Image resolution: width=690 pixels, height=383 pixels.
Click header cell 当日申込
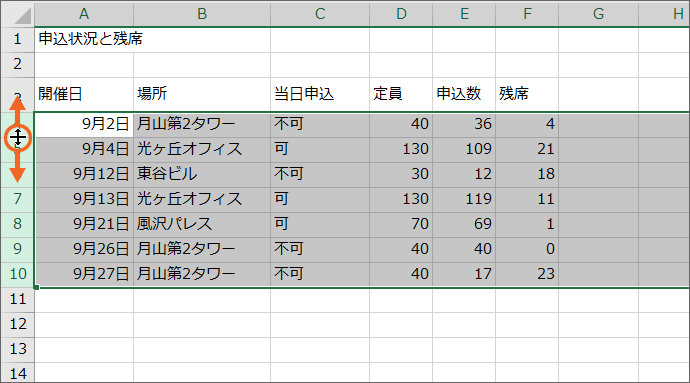point(320,94)
